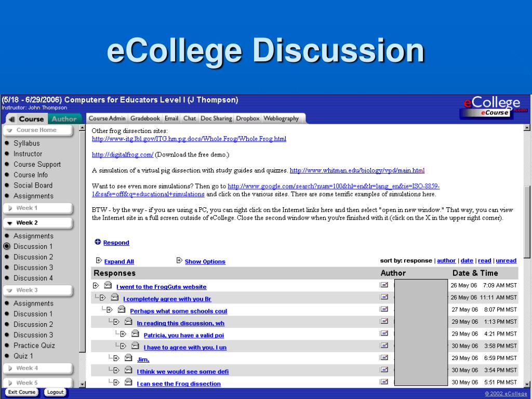532x399 pixels.
Task: Sort responses by unread
Action: [x=506, y=261]
